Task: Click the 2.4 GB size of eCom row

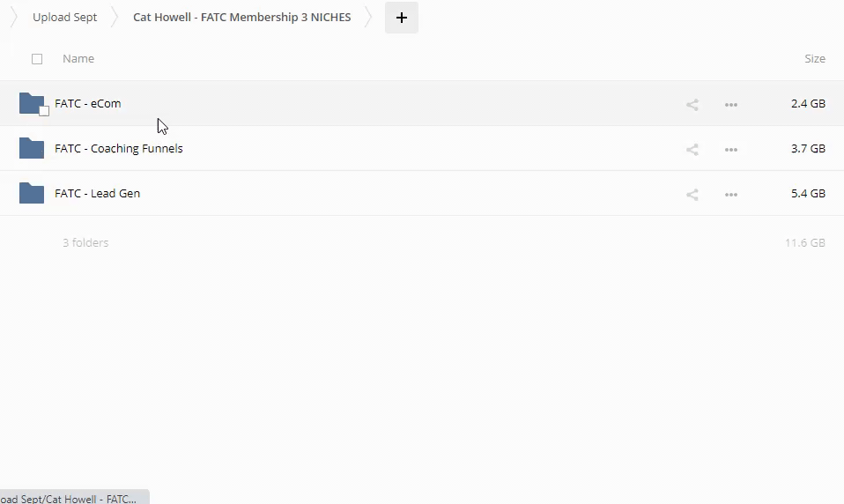Action: point(807,104)
